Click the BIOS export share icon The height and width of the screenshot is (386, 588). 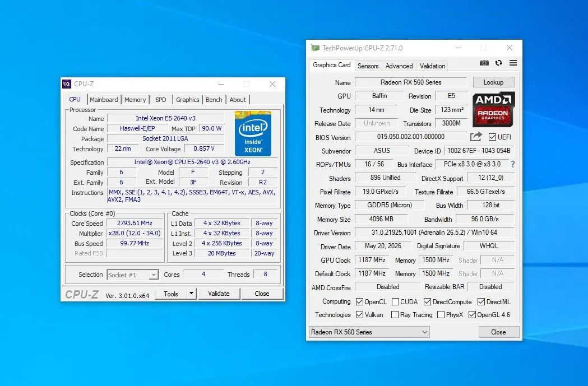tap(476, 137)
